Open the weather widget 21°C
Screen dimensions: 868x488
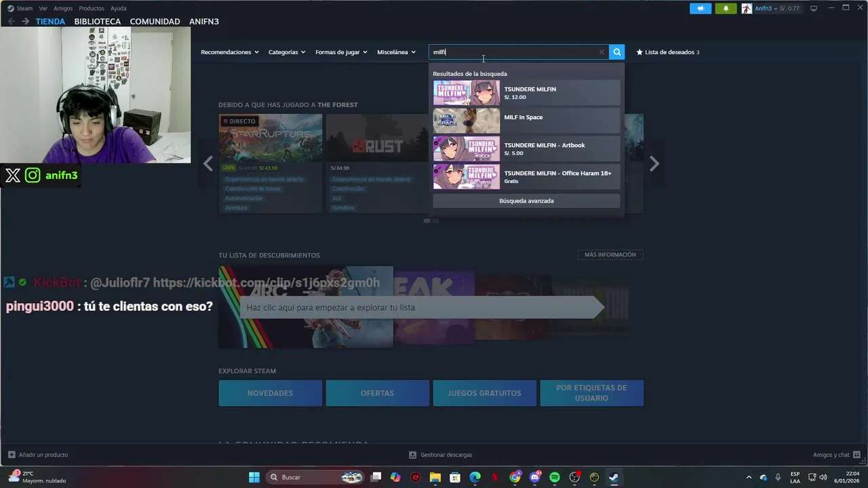pyautogui.click(x=37, y=477)
